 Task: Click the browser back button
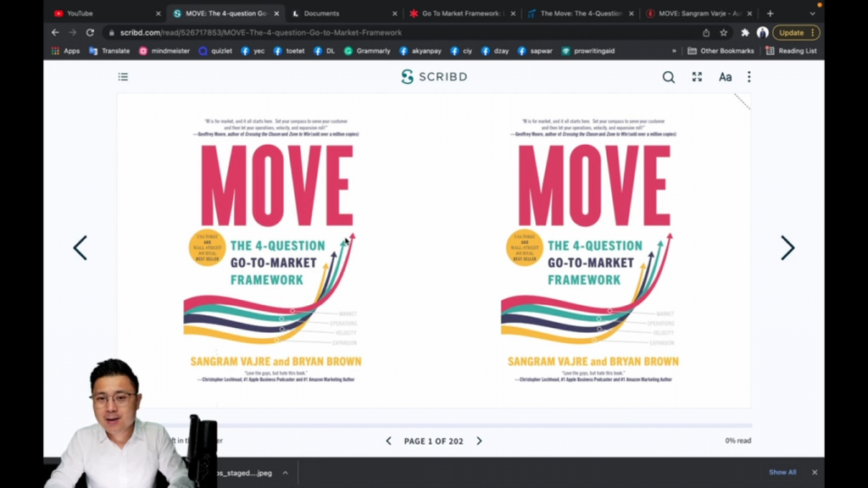(55, 33)
